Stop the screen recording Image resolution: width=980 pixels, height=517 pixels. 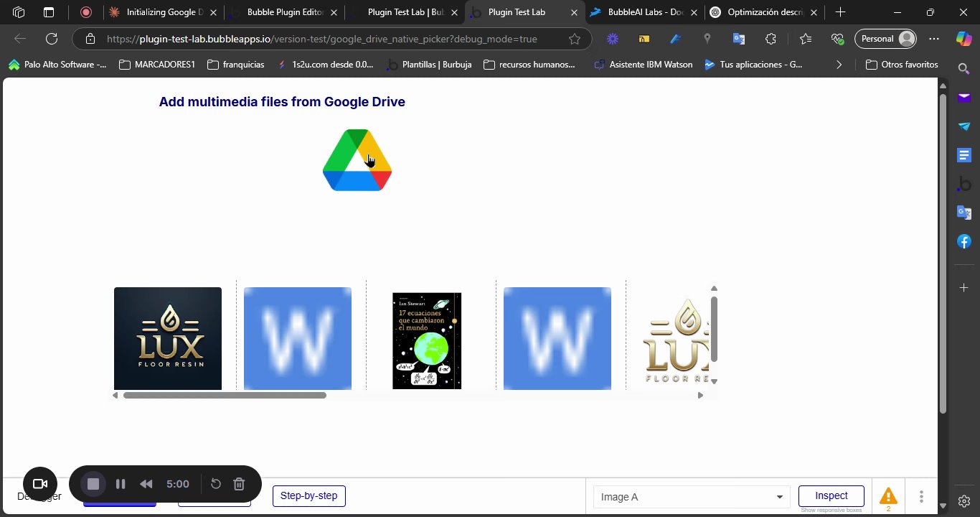(93, 484)
